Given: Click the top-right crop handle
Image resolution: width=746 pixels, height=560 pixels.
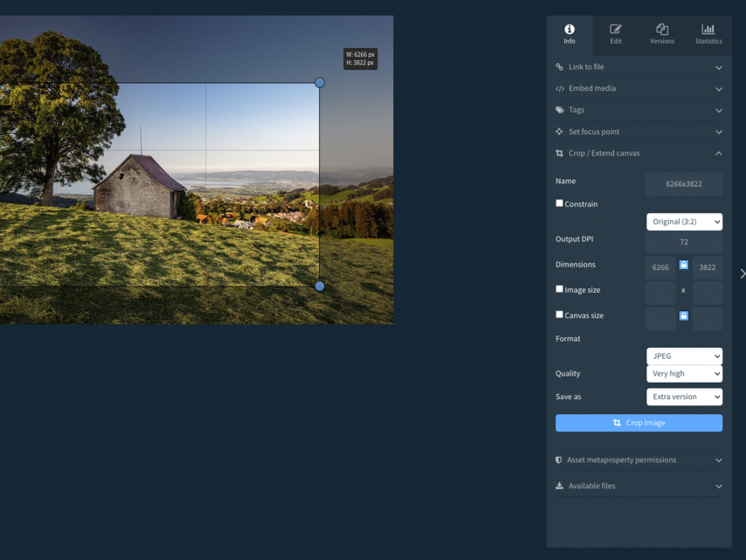Looking at the screenshot, I should 320,83.
